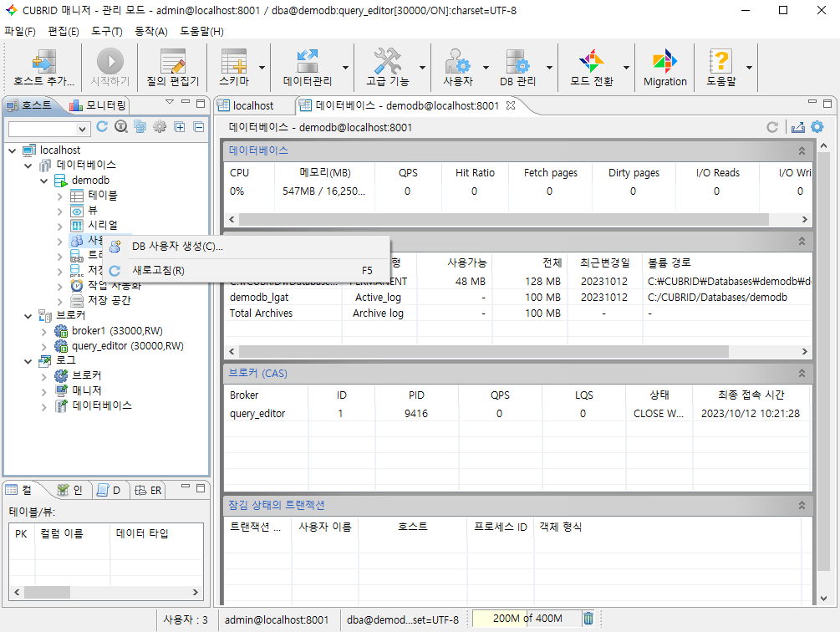
Task: Open 도움말 dropdown arrow
Action: click(749, 68)
